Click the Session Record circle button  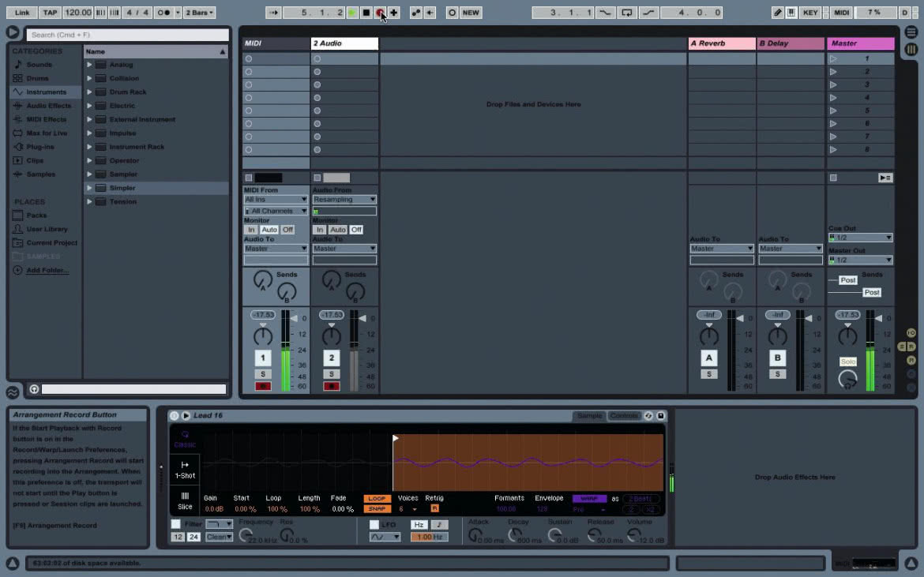452,13
